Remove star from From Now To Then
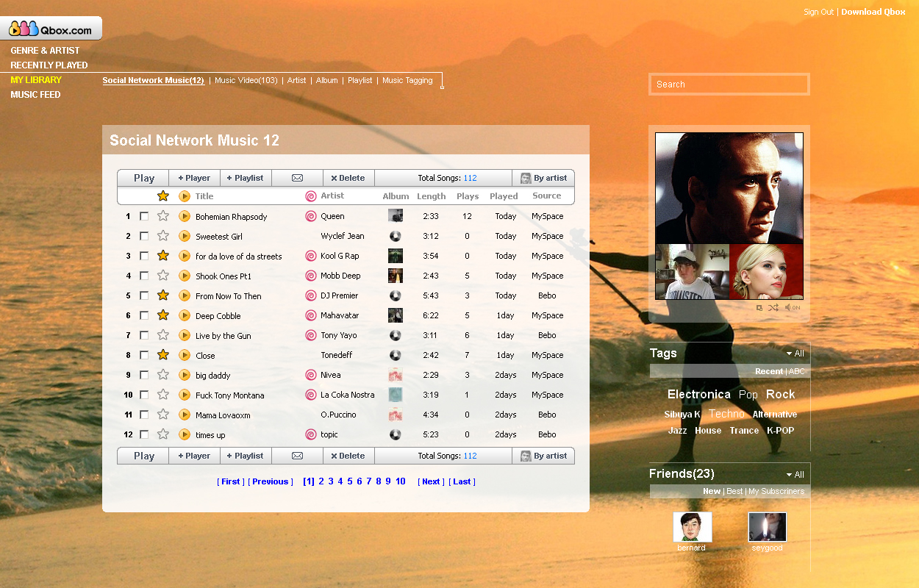This screenshot has width=919, height=588. (x=163, y=295)
